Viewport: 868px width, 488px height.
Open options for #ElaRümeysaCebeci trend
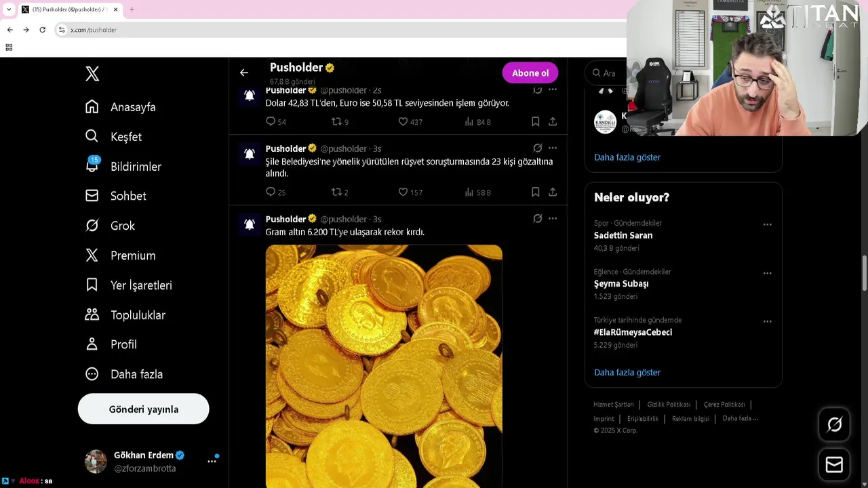coord(767,321)
